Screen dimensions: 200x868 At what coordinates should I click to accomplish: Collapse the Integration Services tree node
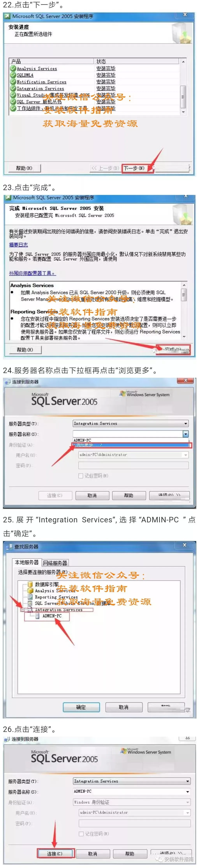tap(23, 610)
